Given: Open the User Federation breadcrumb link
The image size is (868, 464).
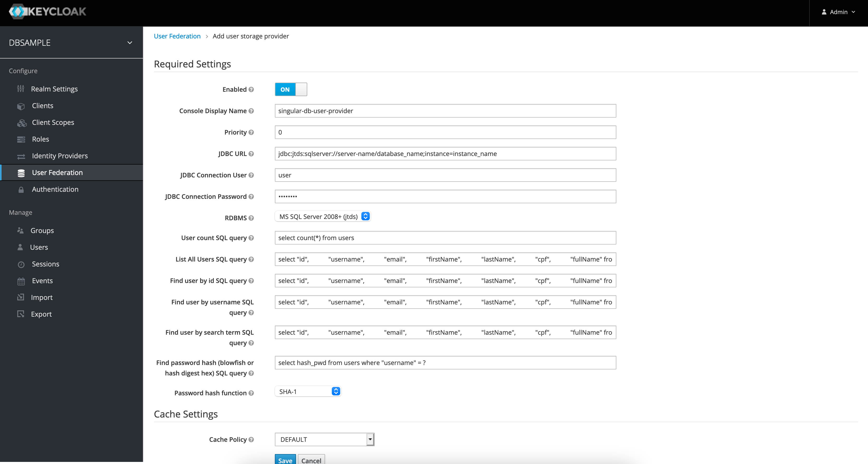Looking at the screenshot, I should coord(177,36).
